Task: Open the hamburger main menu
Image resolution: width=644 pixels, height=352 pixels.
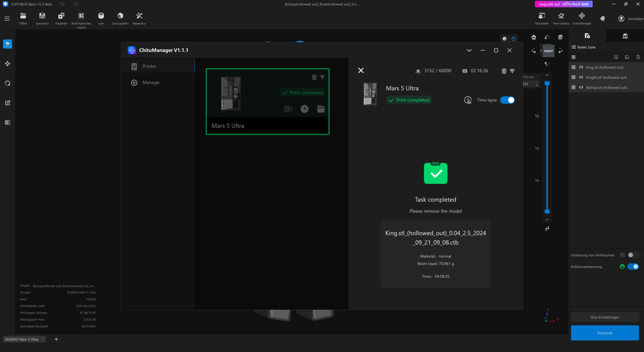Action: 7,19
